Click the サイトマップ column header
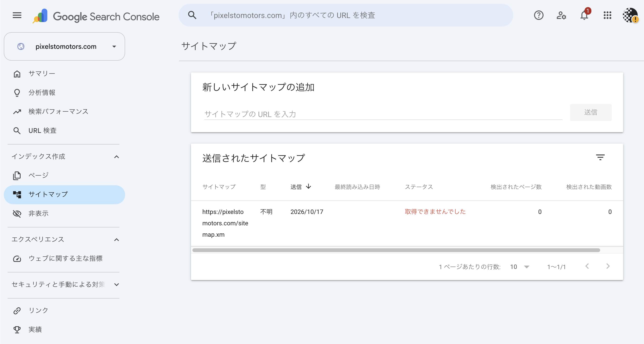The width and height of the screenshot is (644, 344). (219, 187)
